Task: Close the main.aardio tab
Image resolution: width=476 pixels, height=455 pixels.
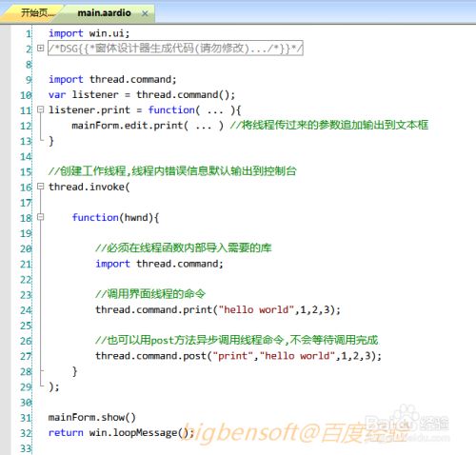Action: (145, 13)
